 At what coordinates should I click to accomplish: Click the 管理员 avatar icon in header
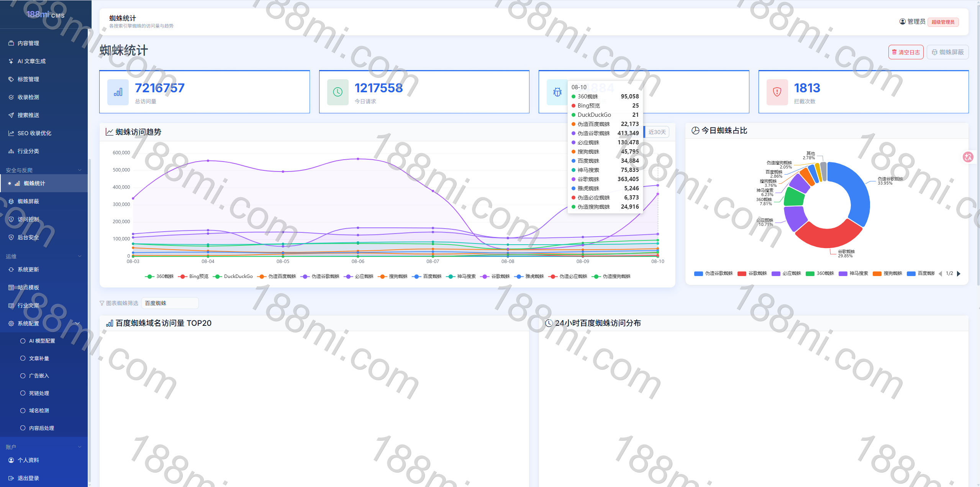pos(903,21)
